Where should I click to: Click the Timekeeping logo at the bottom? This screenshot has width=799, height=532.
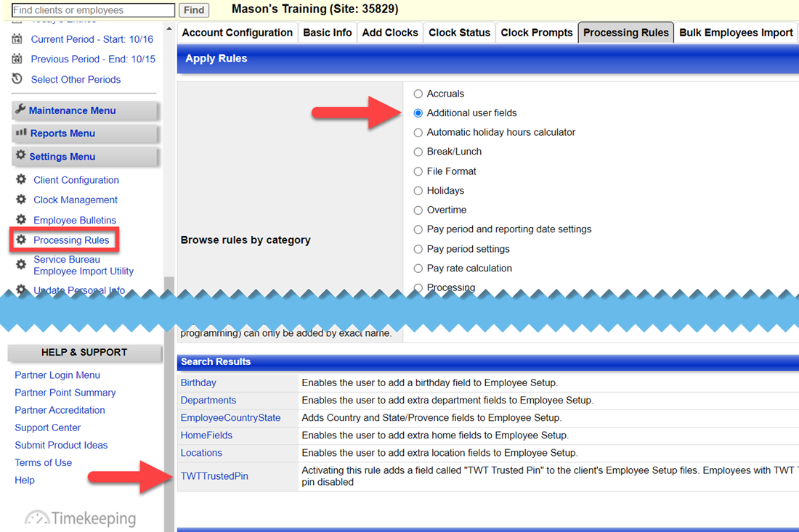tap(78, 517)
